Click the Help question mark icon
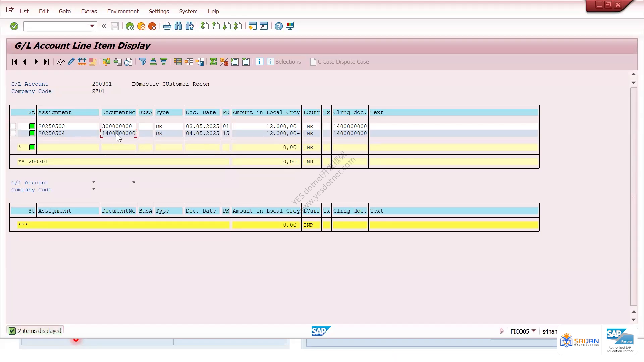The image size is (644, 362). (x=279, y=26)
